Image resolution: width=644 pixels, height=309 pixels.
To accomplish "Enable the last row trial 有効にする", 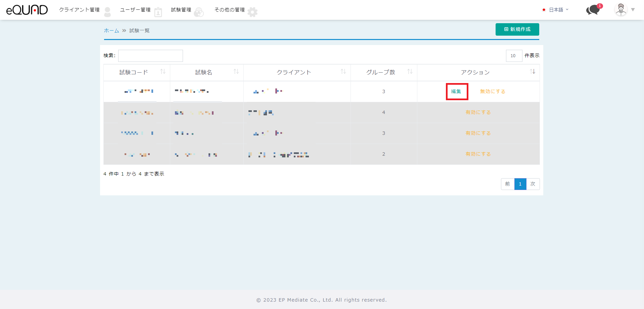I will coord(478,154).
